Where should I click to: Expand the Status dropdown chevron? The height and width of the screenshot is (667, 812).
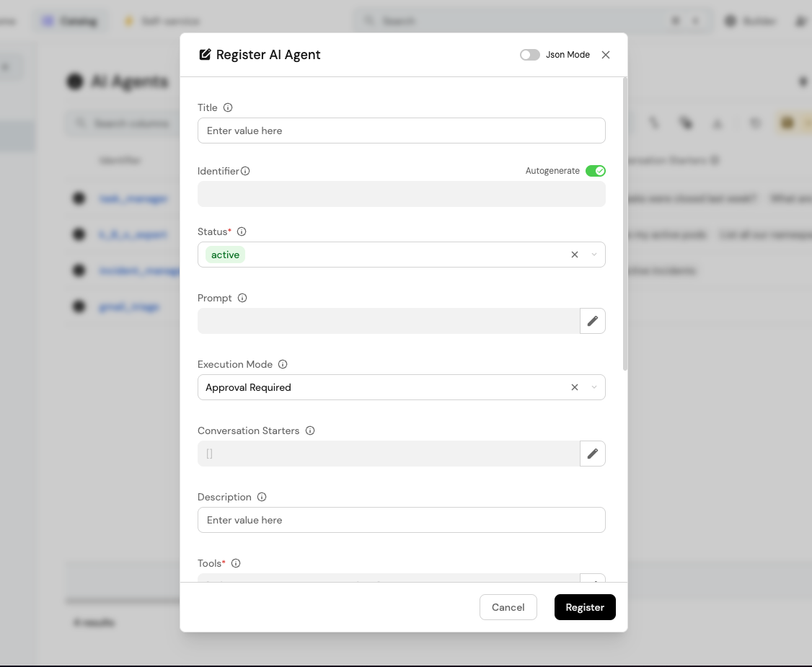[594, 255]
